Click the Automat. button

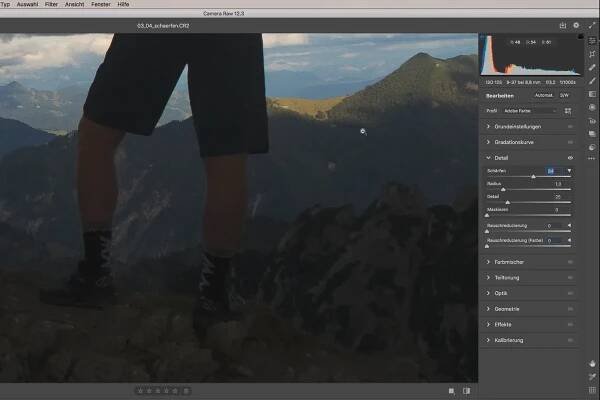click(x=544, y=95)
